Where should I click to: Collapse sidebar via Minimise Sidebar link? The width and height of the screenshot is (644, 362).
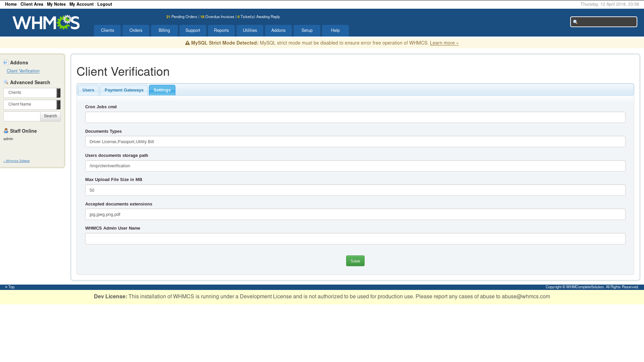[x=17, y=161]
